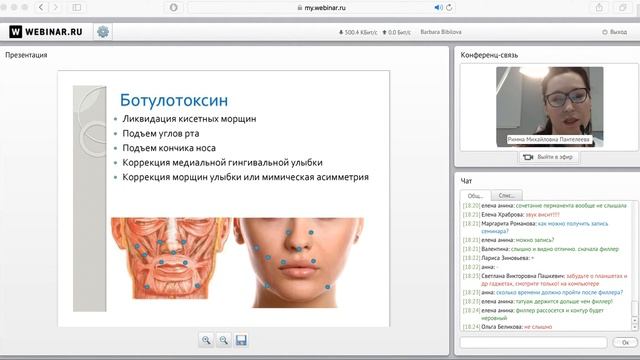This screenshot has width=640, height=360.
Task: Click the Презентация panel heading
Action: (26, 55)
